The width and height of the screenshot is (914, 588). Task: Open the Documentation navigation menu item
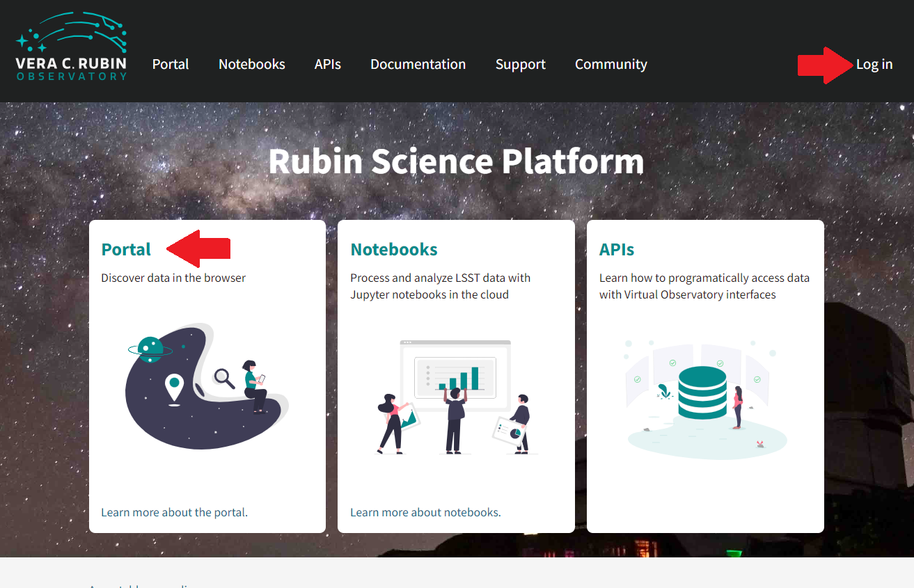pos(418,64)
